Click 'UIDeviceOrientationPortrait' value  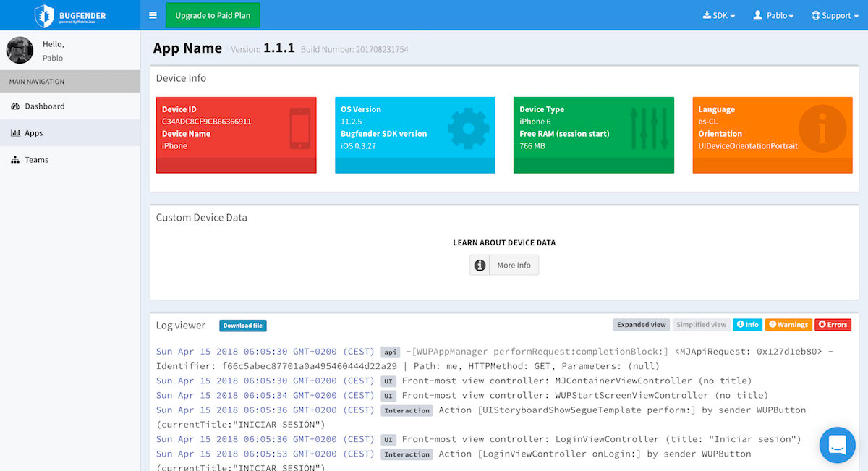pos(748,146)
